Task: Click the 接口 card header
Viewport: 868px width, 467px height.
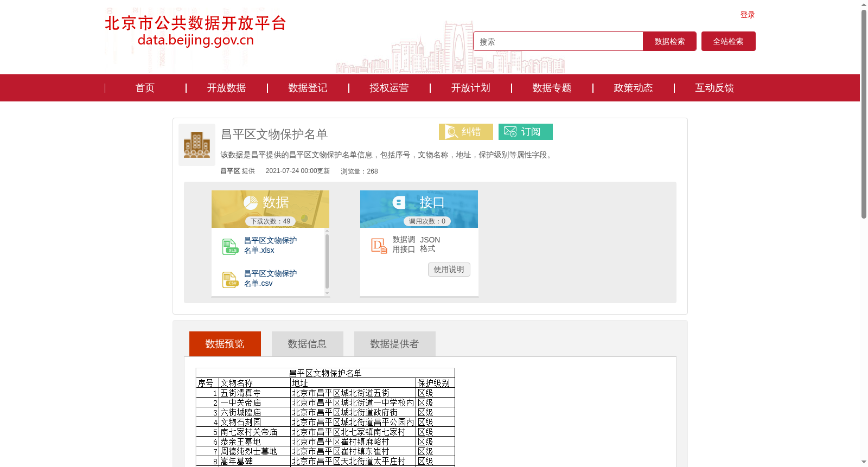Action: pyautogui.click(x=419, y=209)
